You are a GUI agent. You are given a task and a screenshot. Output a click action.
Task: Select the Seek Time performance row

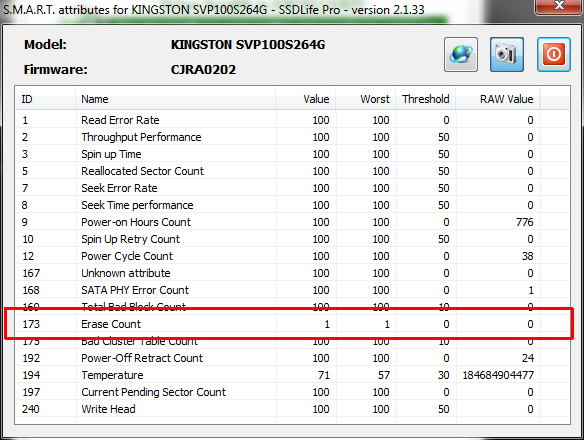(x=292, y=205)
